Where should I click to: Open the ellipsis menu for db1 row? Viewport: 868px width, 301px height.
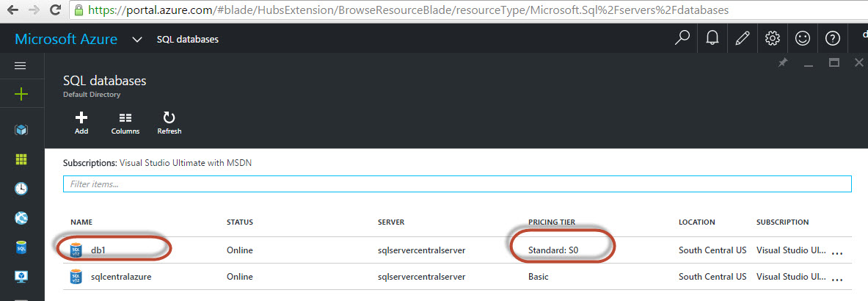coord(836,251)
